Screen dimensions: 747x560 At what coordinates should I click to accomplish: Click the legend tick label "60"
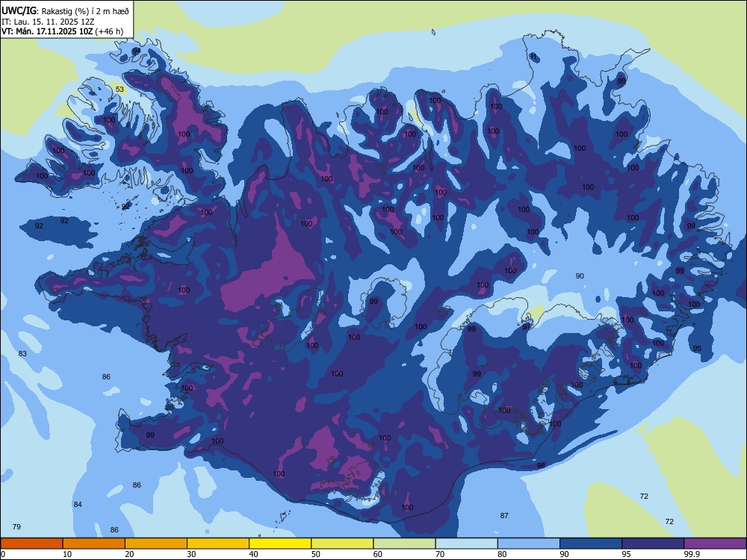click(x=378, y=554)
